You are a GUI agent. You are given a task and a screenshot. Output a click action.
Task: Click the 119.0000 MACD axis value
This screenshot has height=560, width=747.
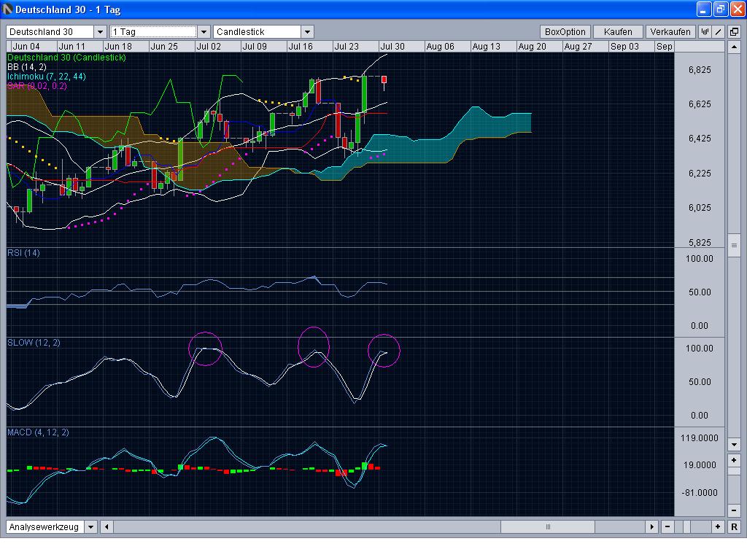699,438
